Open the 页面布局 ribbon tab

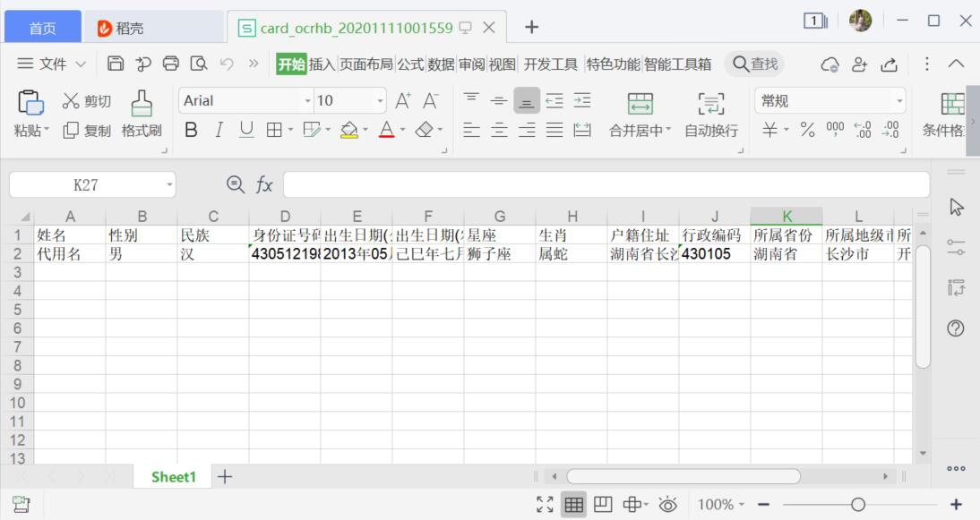[366, 64]
